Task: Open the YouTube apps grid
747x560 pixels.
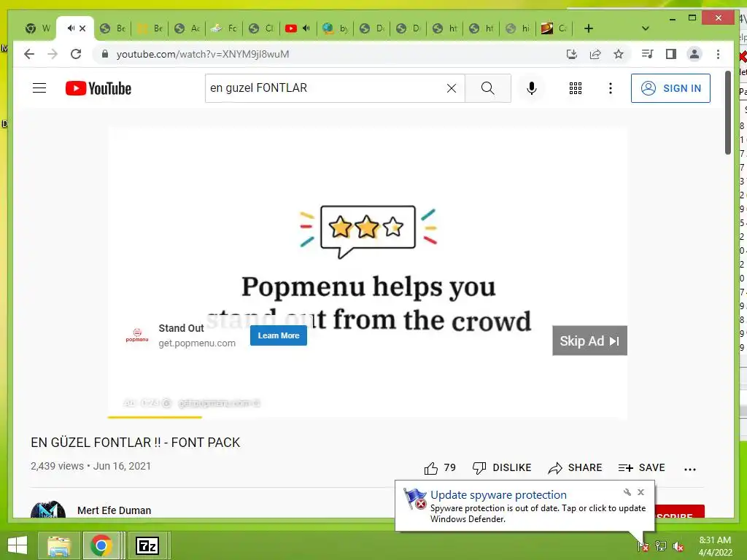Action: [576, 88]
